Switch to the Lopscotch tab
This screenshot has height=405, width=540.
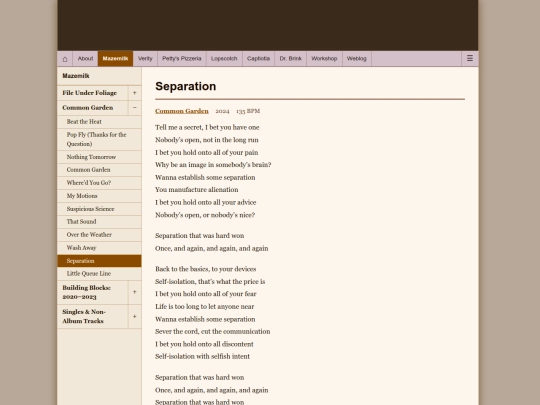pos(224,59)
